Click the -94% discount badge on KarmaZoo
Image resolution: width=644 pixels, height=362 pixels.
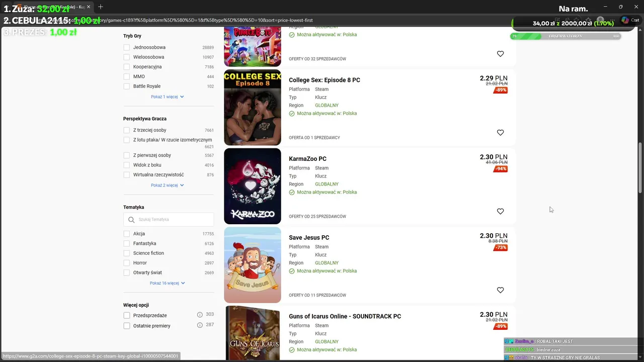click(x=501, y=169)
